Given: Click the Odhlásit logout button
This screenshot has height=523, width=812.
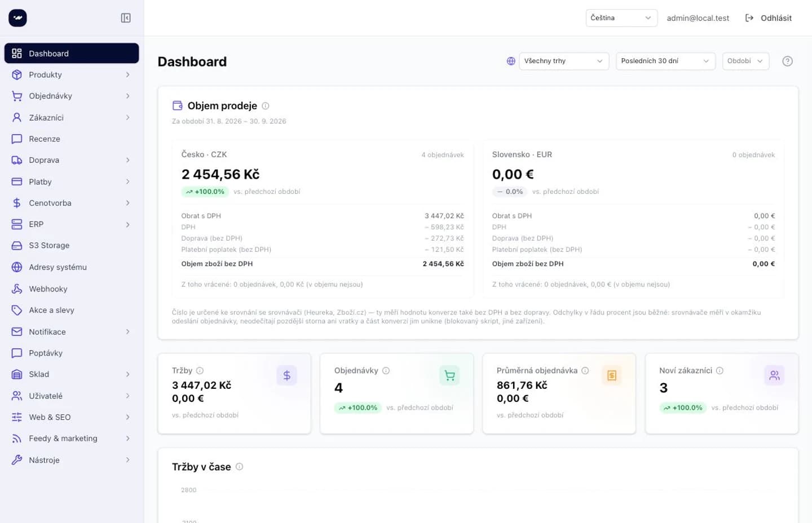Looking at the screenshot, I should point(769,18).
